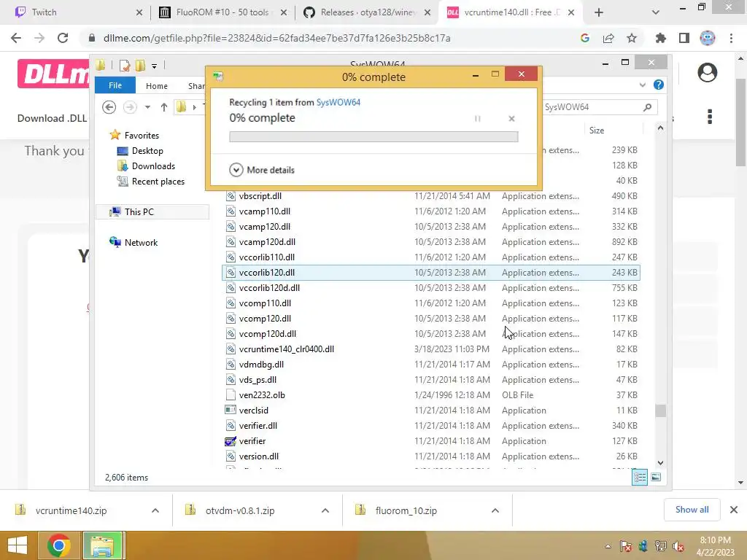
Task: Go back in Explorer navigation
Action: [x=109, y=107]
